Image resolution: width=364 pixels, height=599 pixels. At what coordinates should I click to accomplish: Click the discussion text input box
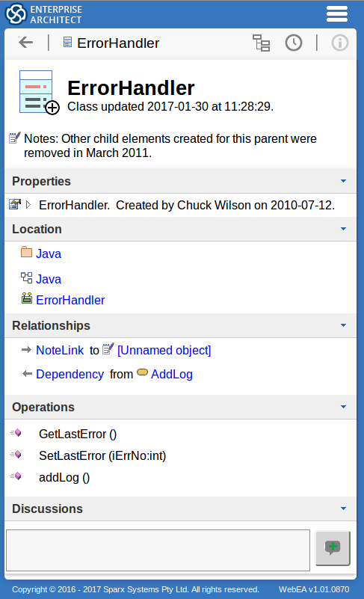[158, 550]
